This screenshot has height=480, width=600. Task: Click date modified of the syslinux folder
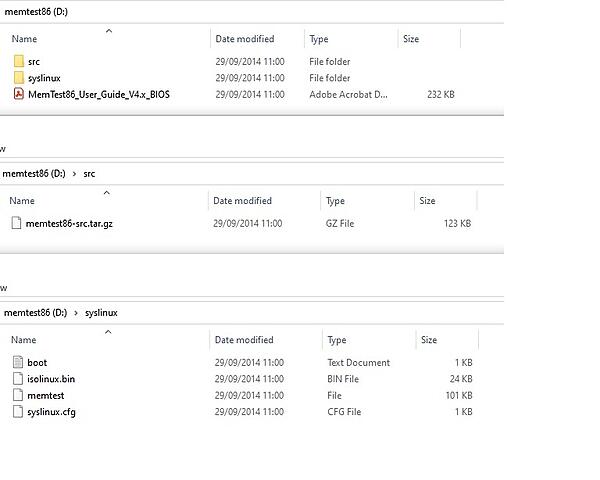pyautogui.click(x=250, y=78)
